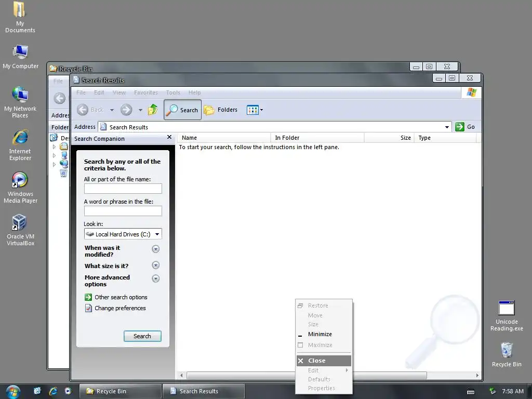
Task: Open the Views icon menu
Action: tap(255, 110)
